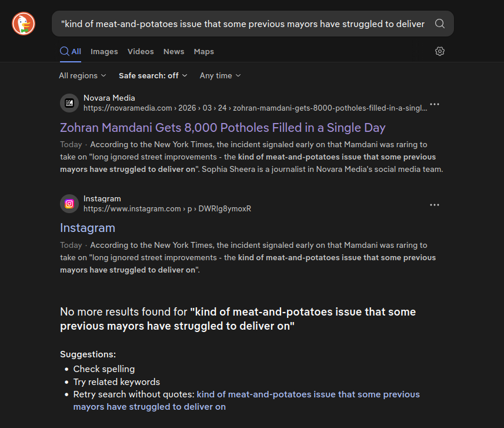Click the Novara Media site favicon
Viewport: 504px width, 428px height.
coord(69,103)
